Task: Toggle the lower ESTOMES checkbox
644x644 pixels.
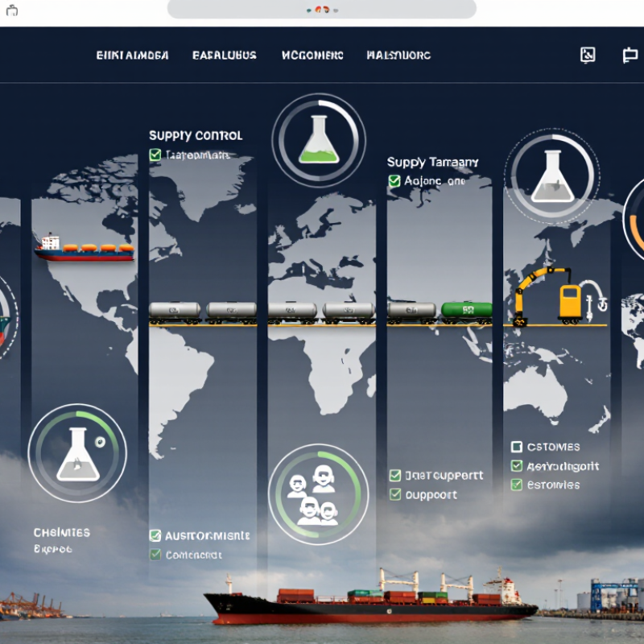Action: click(x=517, y=485)
